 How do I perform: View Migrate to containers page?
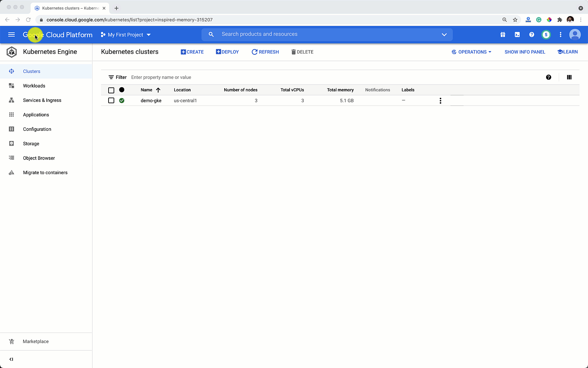pos(45,172)
